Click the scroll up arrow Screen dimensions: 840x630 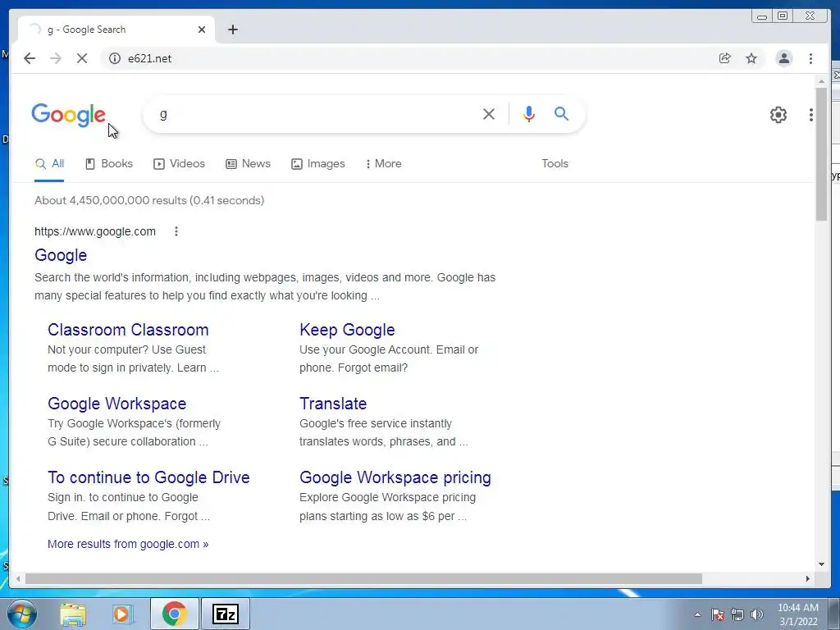pos(821,81)
